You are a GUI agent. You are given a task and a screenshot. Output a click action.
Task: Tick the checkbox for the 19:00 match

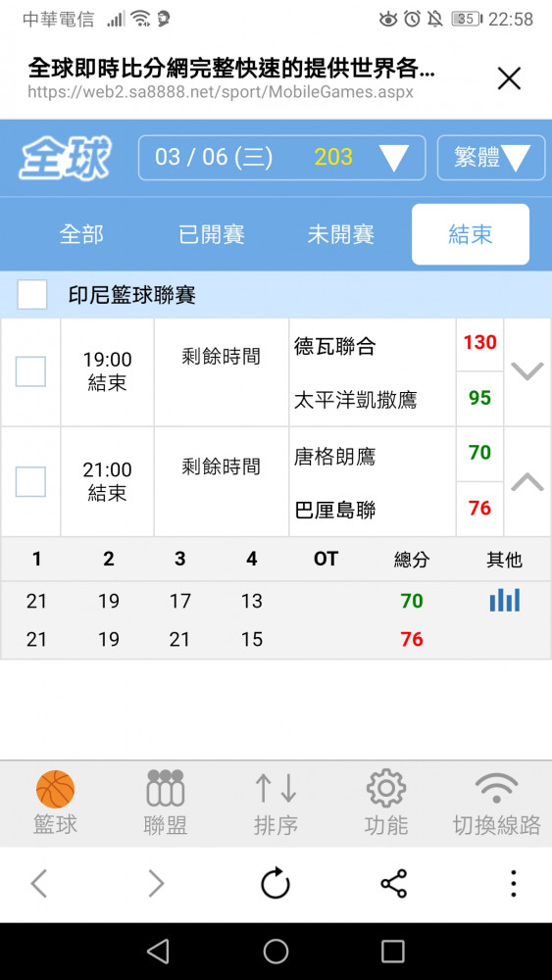point(30,371)
